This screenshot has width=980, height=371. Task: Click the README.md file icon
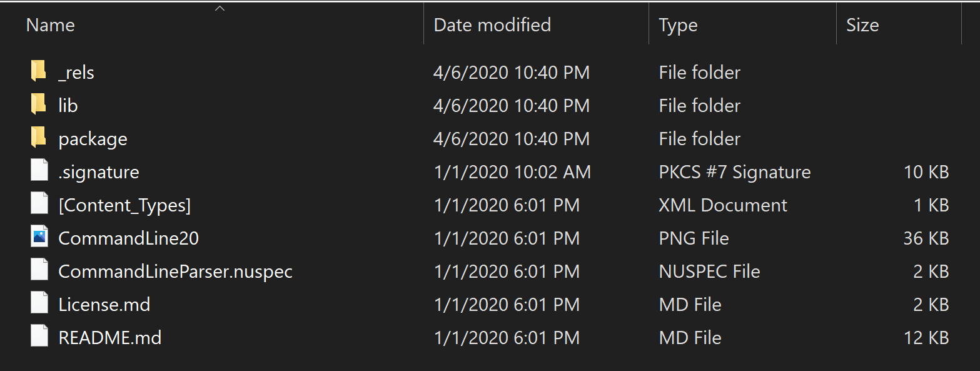(39, 337)
